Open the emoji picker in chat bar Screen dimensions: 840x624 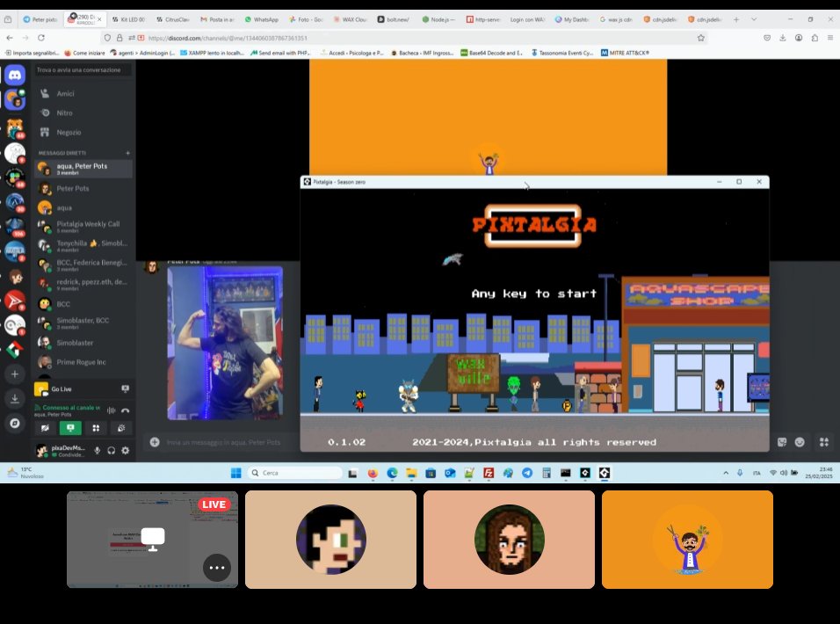tap(800, 442)
